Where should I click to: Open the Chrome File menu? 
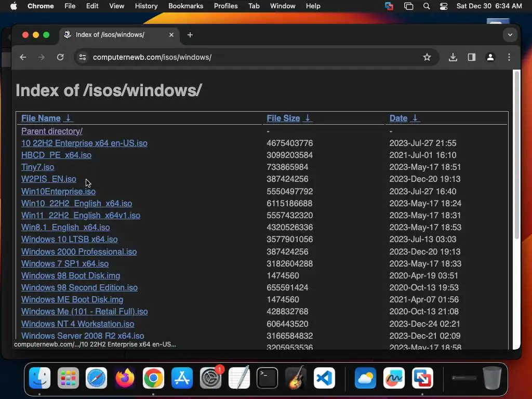pyautogui.click(x=70, y=6)
